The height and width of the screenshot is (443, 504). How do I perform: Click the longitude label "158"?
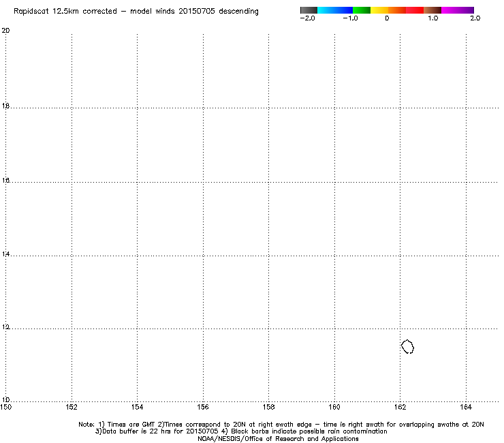pos(269,407)
